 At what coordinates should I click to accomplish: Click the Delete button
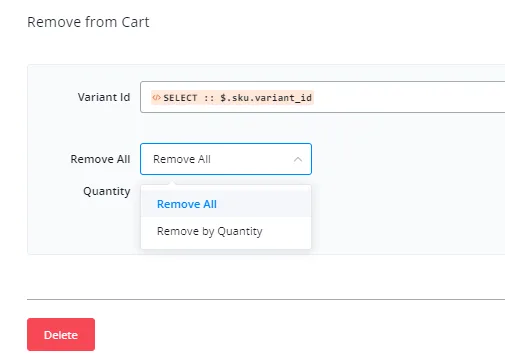[x=61, y=334]
